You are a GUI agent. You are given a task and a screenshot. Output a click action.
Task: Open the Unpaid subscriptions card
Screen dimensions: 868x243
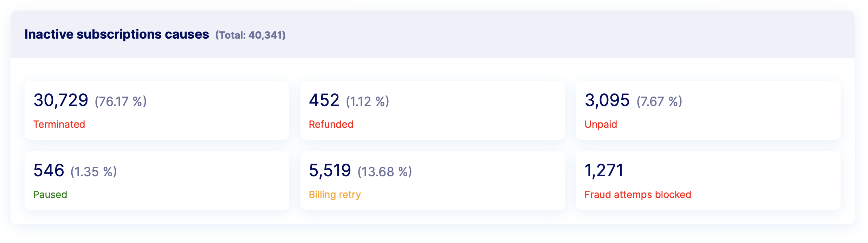coord(708,110)
